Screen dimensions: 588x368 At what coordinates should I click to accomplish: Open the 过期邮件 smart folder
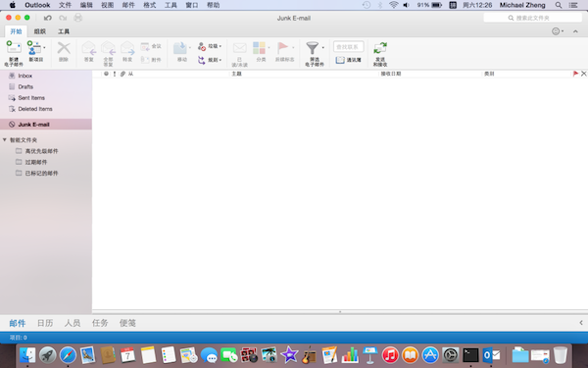[x=36, y=162]
